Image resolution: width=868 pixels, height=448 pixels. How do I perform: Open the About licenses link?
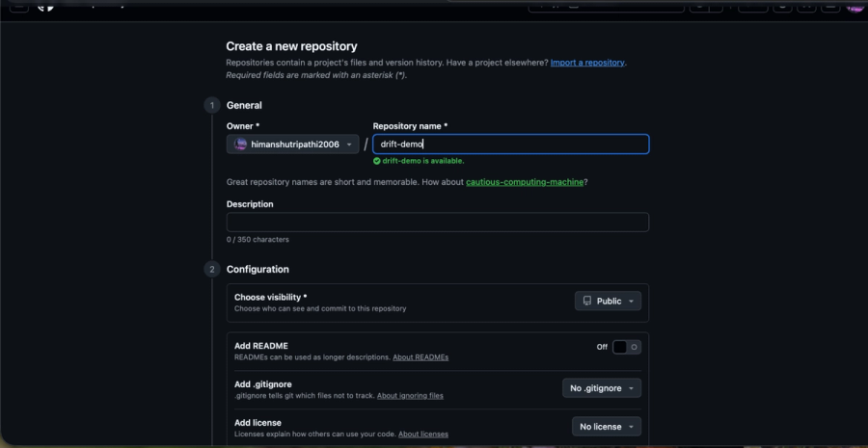[423, 435]
